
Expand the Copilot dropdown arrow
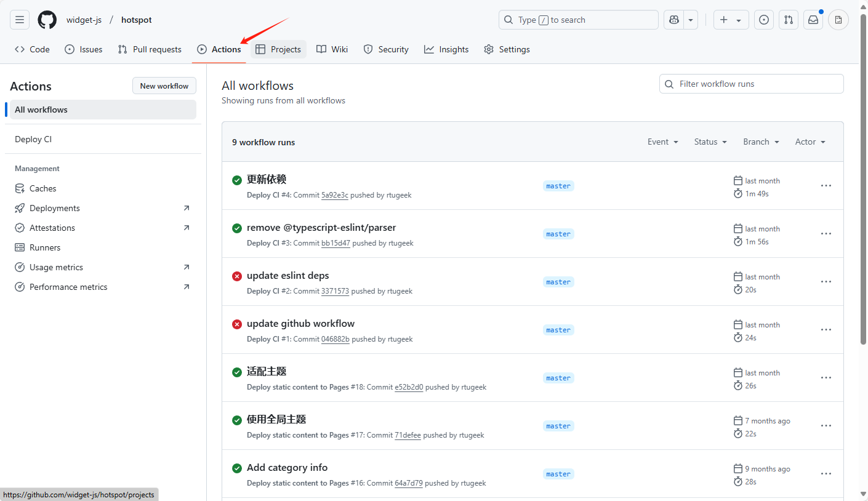(691, 20)
